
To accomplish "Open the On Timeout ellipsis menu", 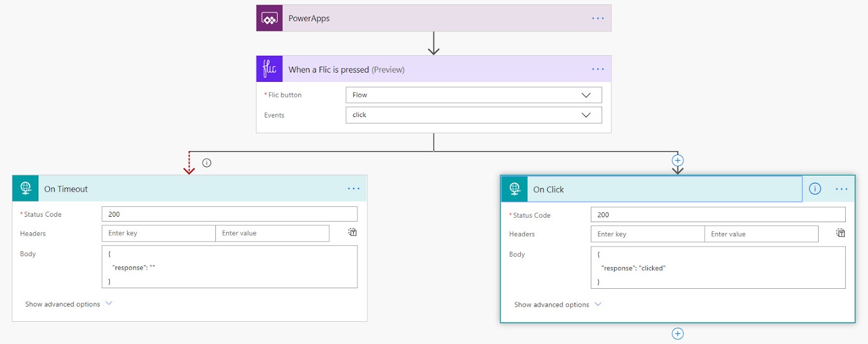I will 354,189.
